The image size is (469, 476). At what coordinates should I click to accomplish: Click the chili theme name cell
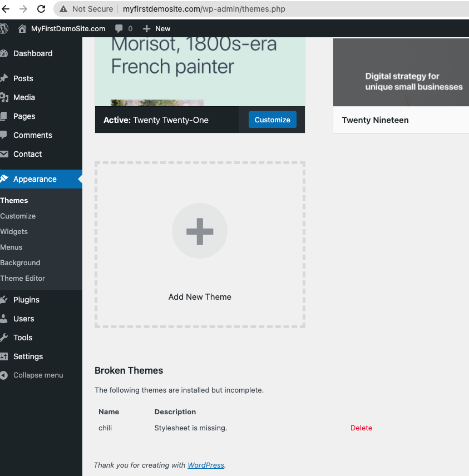tap(105, 428)
